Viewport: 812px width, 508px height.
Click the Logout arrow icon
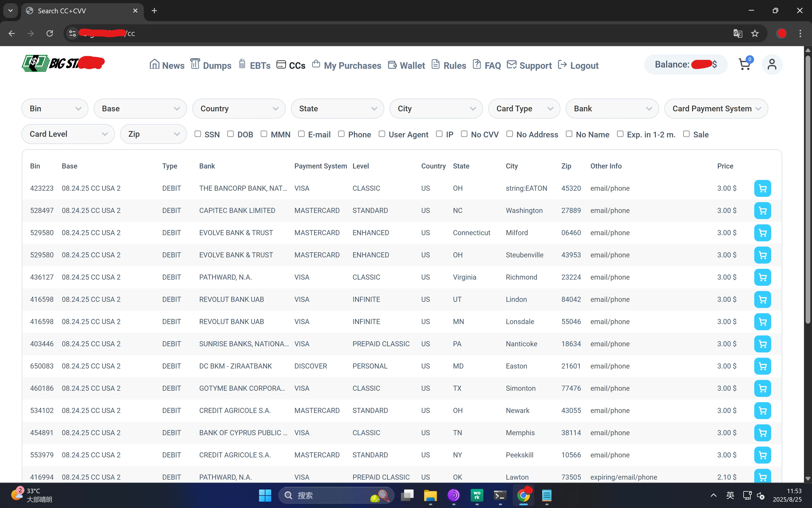click(x=562, y=64)
